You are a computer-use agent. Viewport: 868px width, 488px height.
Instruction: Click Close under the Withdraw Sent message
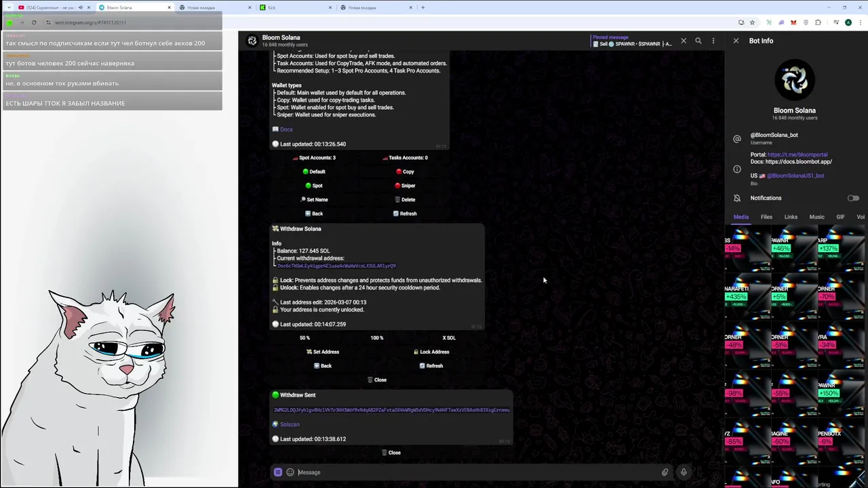(391, 453)
